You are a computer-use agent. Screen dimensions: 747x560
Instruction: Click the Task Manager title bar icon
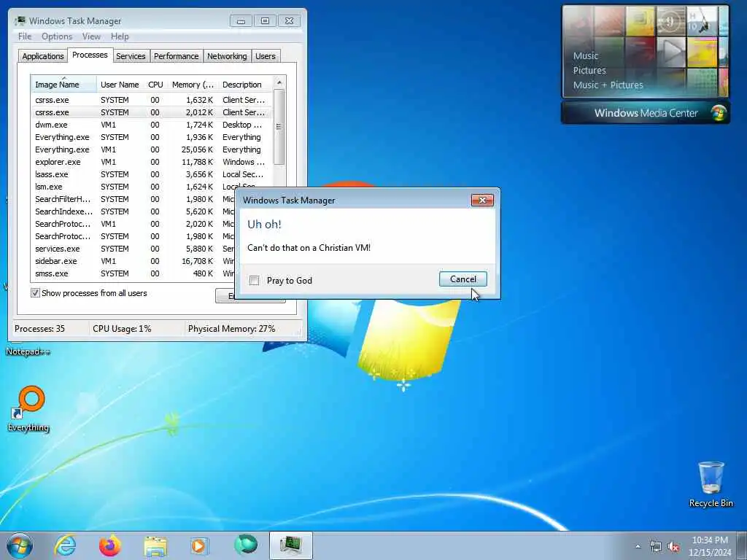coord(20,21)
